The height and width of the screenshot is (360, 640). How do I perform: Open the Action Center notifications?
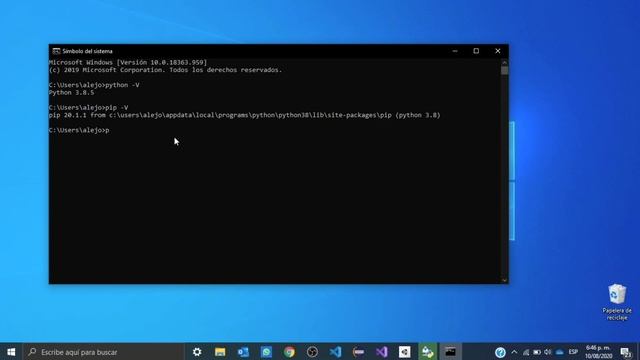625,352
